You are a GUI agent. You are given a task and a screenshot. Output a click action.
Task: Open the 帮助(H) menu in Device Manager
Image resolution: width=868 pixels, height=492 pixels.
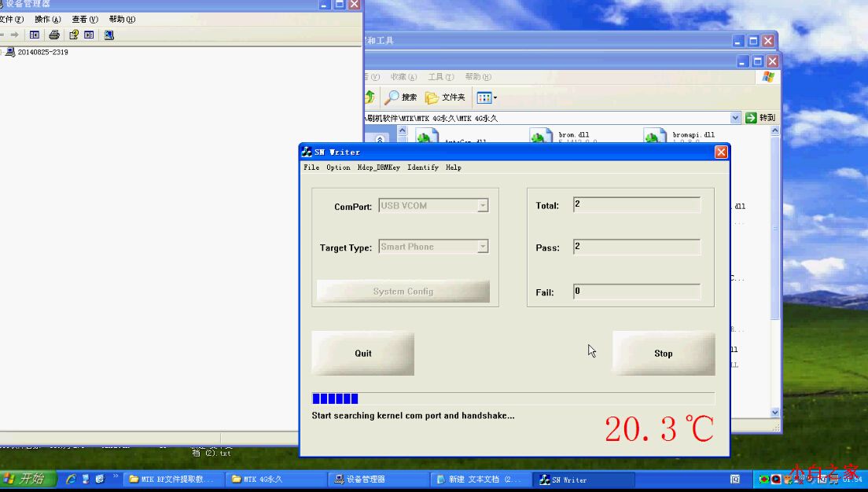click(x=122, y=19)
